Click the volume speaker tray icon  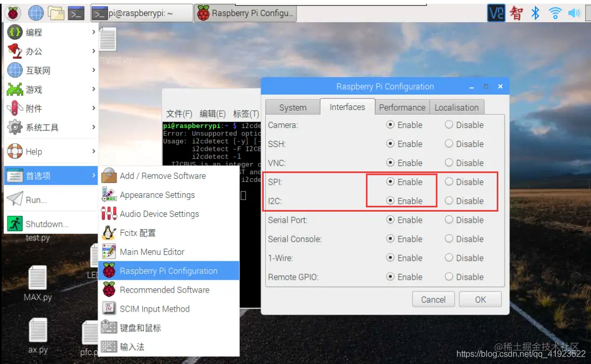click(x=574, y=13)
